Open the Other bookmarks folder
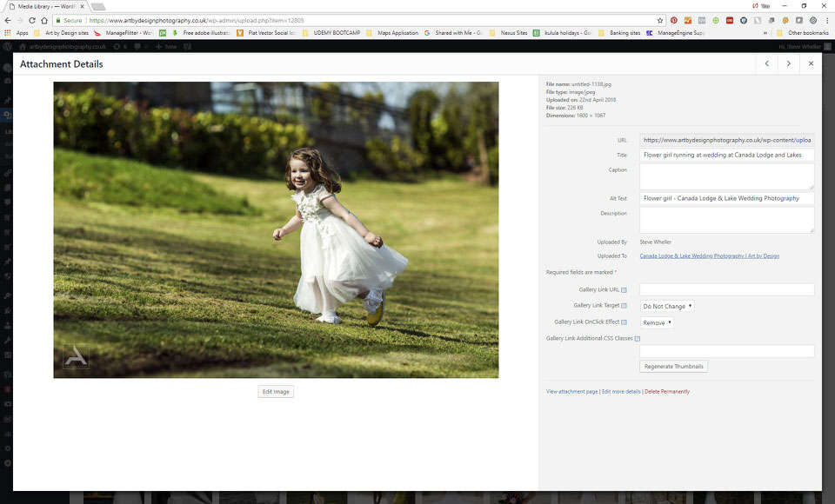 [803, 33]
